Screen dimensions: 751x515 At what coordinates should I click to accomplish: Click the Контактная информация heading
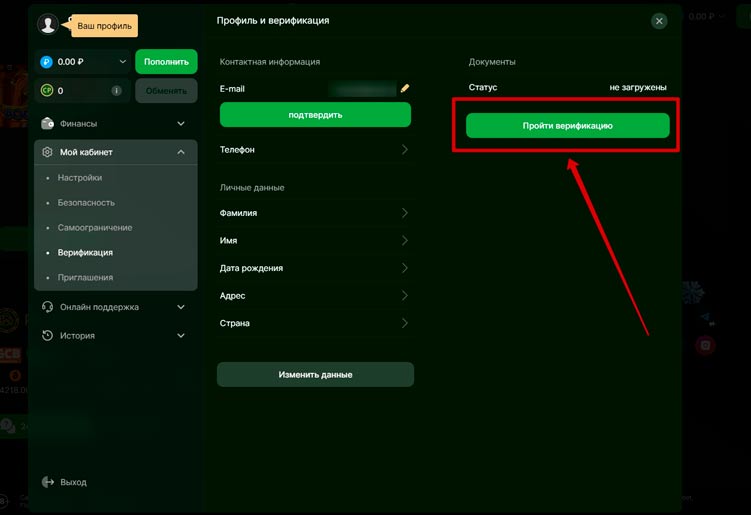pos(270,62)
